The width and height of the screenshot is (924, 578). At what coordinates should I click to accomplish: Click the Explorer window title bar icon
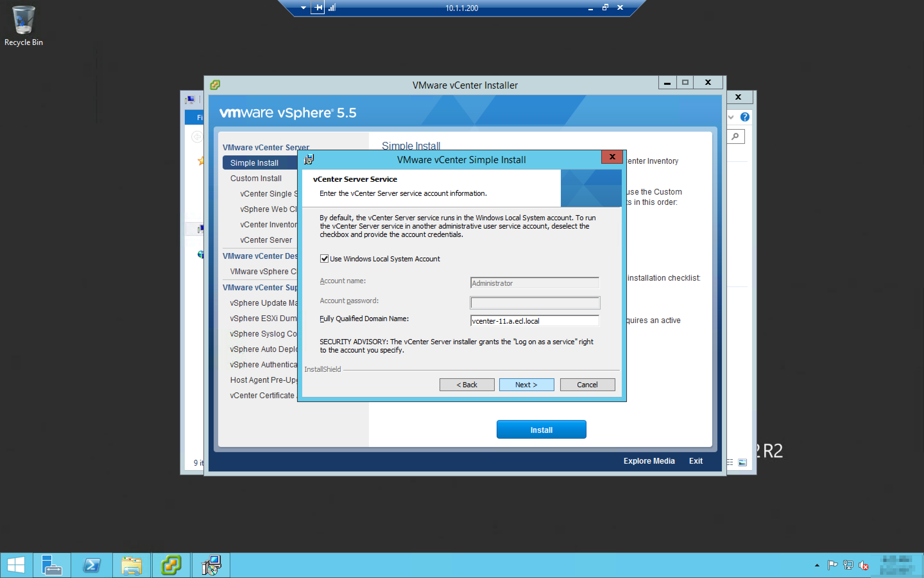point(190,100)
